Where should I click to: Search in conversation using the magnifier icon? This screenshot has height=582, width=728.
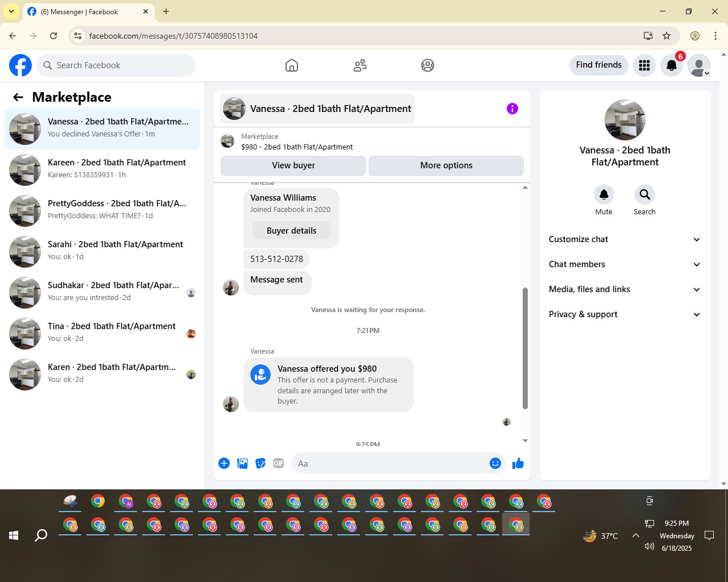point(645,194)
